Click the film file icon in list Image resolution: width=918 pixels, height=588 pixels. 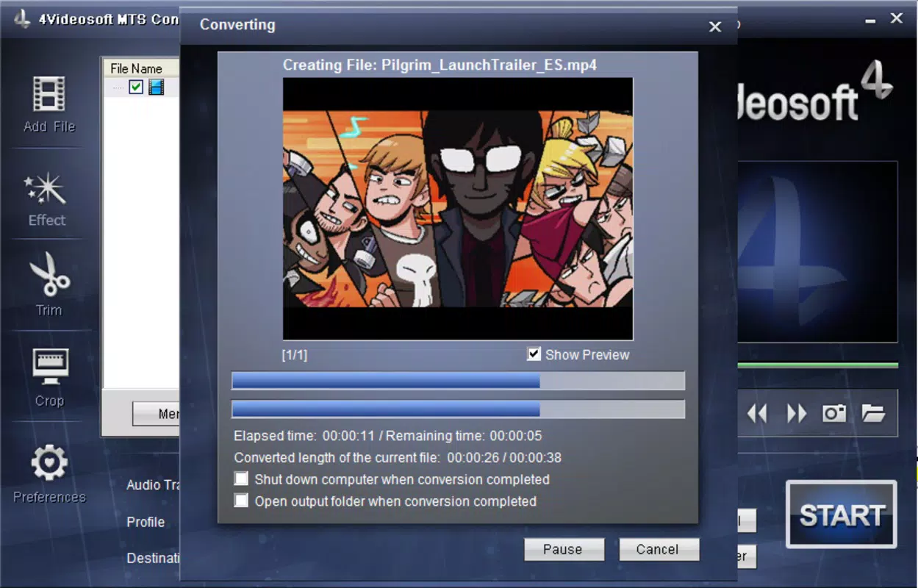(x=156, y=87)
